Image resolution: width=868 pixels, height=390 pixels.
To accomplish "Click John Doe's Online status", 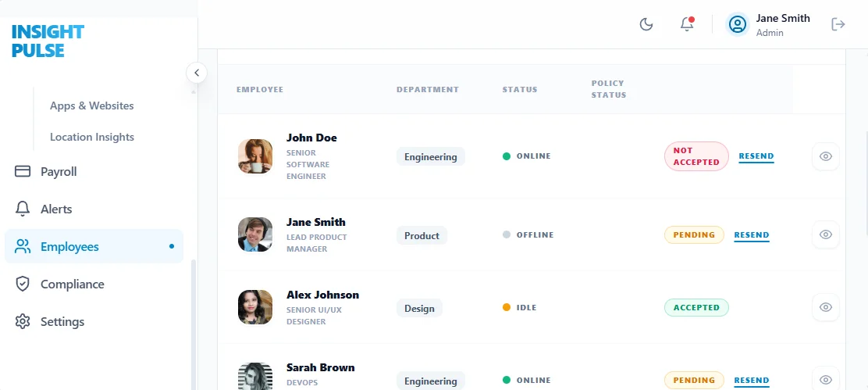I will 526,156.
